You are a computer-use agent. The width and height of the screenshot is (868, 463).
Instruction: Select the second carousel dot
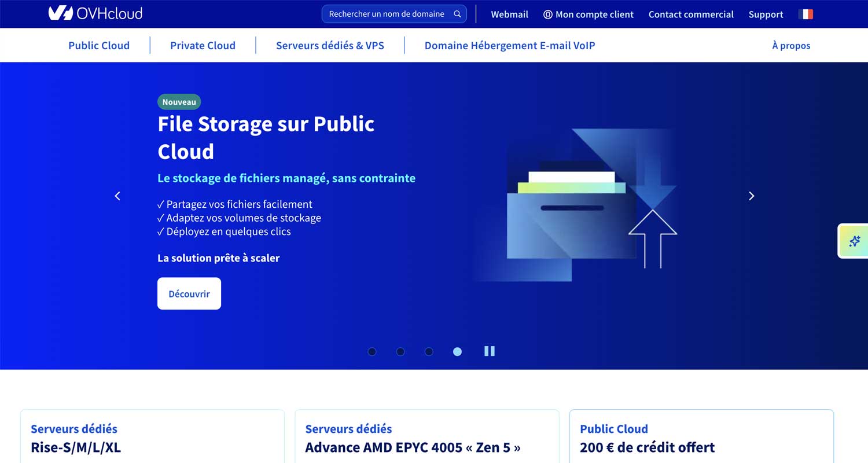[400, 351]
